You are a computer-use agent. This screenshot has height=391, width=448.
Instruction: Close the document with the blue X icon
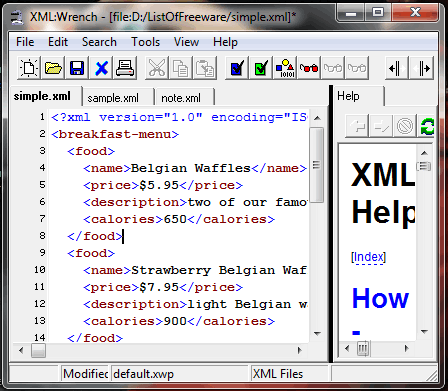(x=101, y=68)
